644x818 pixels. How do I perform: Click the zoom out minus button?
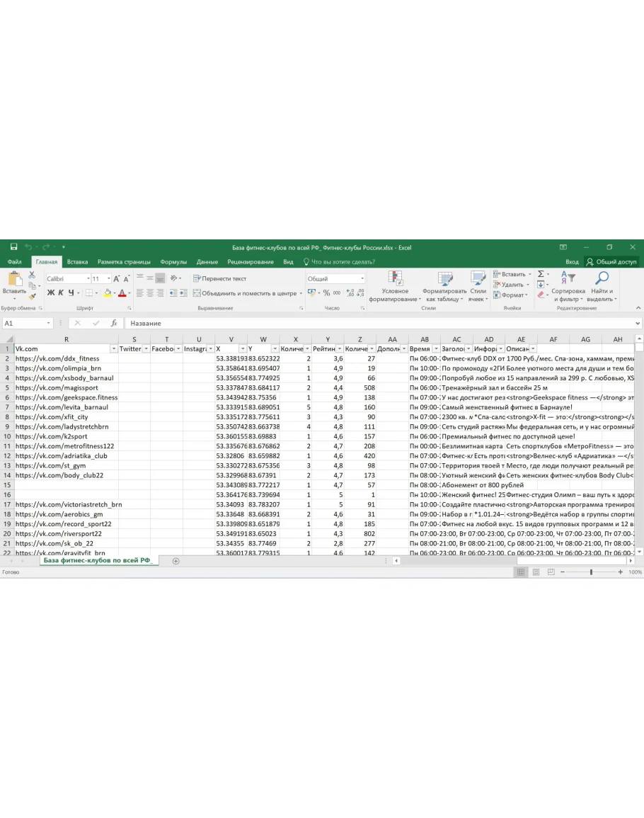pyautogui.click(x=562, y=572)
